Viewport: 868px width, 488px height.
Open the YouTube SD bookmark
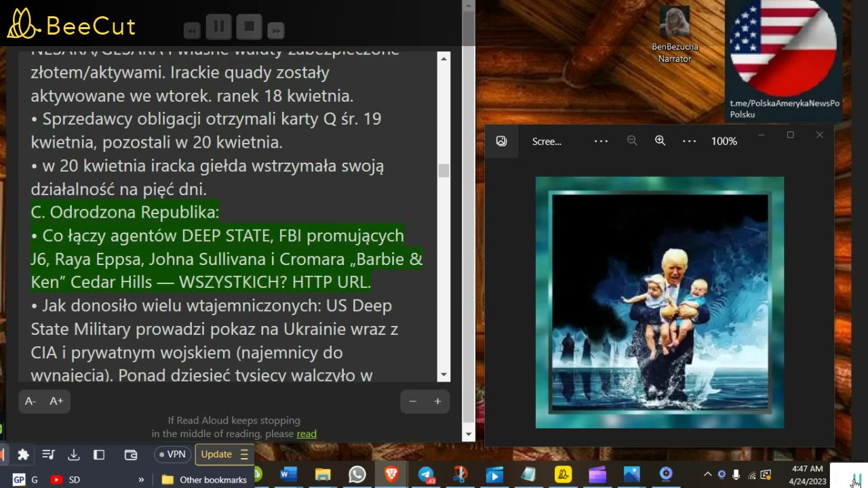coord(65,480)
